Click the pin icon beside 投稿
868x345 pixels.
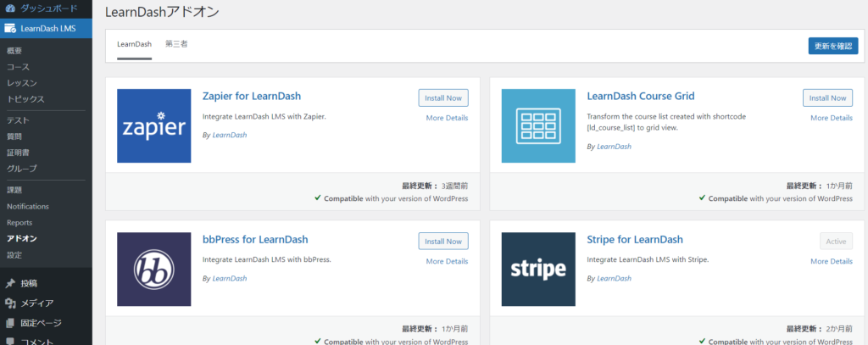pyautogui.click(x=10, y=283)
